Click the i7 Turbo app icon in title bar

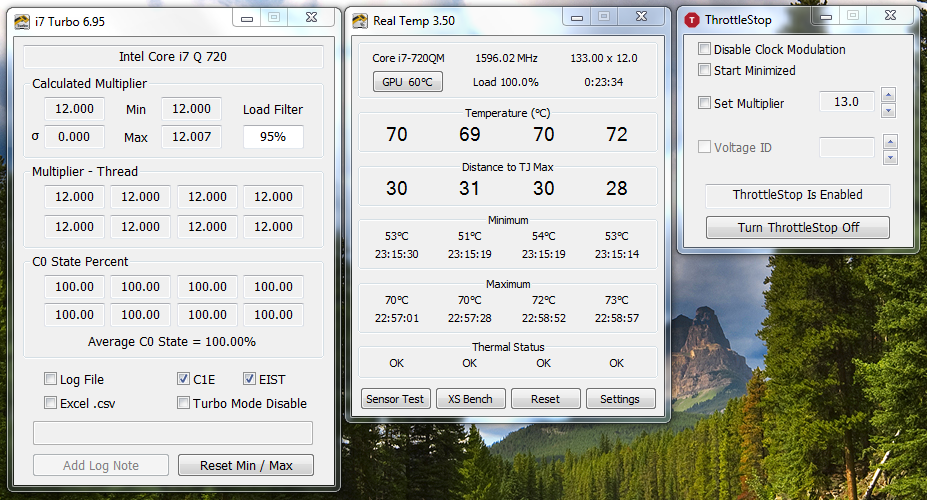pos(22,22)
